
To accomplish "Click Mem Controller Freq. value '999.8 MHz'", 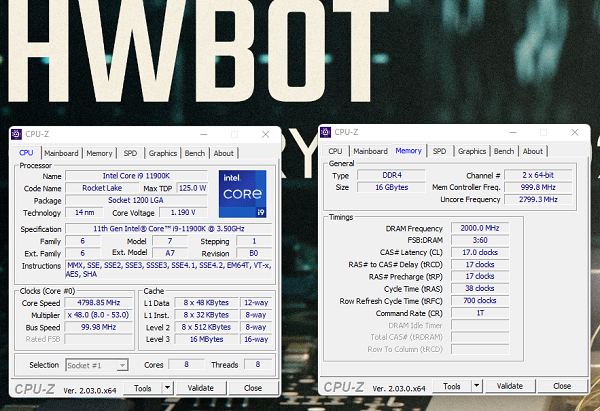I will 538,187.
